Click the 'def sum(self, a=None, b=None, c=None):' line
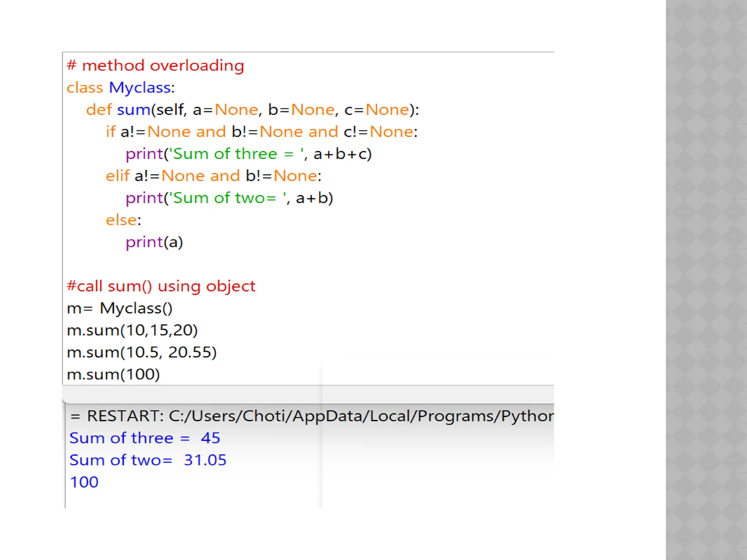747x560 pixels. pos(253,110)
